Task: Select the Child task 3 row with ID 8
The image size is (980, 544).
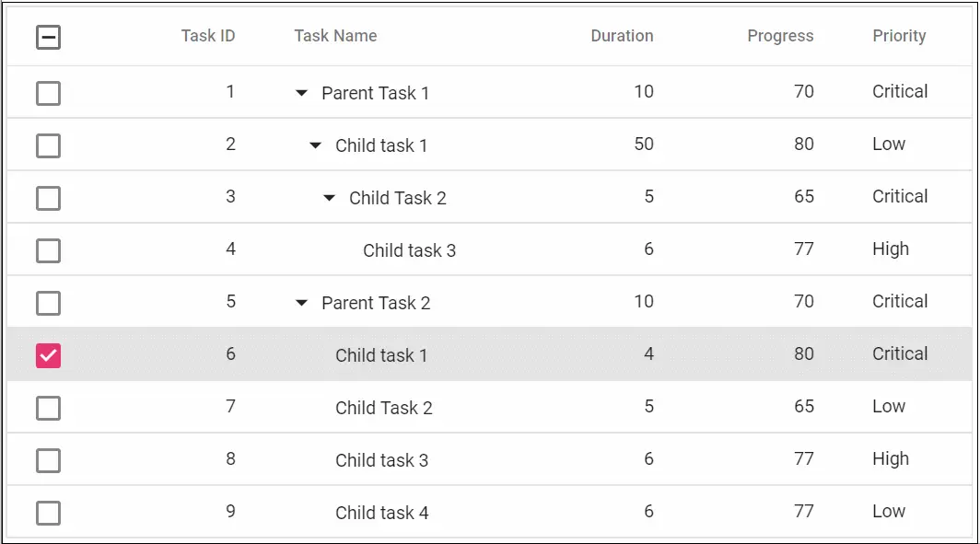Action: tap(382, 459)
